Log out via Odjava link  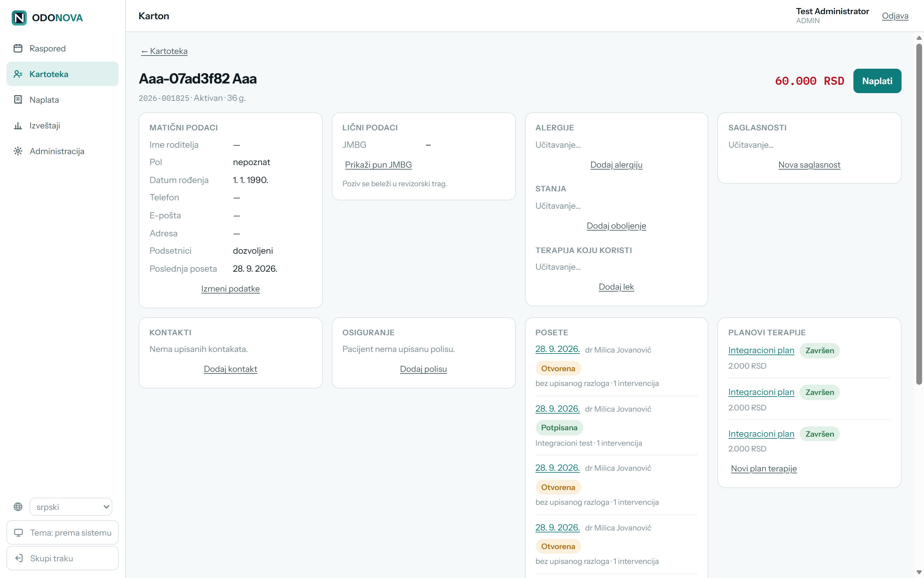895,16
